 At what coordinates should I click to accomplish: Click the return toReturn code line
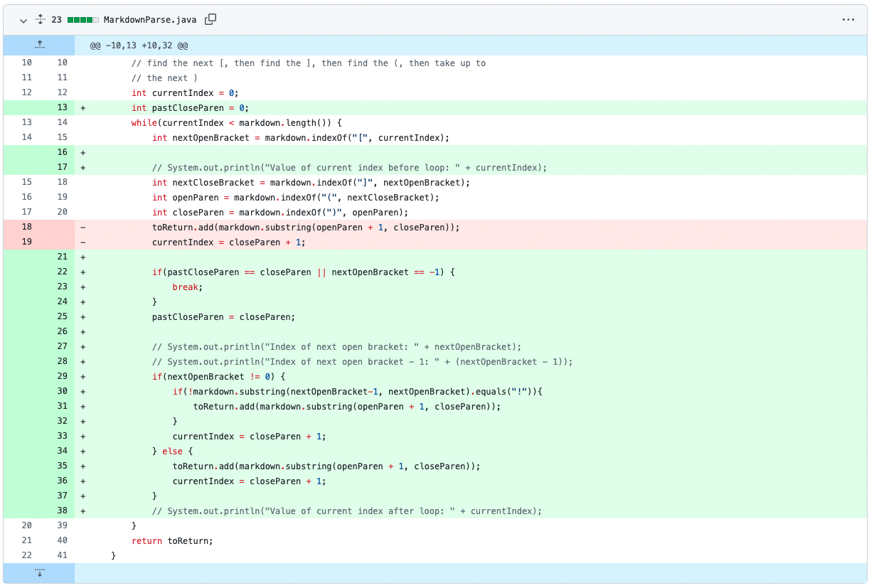pos(172,541)
